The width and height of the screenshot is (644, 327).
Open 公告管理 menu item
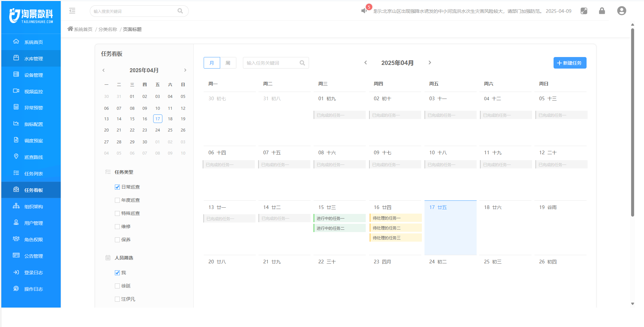[31, 256]
